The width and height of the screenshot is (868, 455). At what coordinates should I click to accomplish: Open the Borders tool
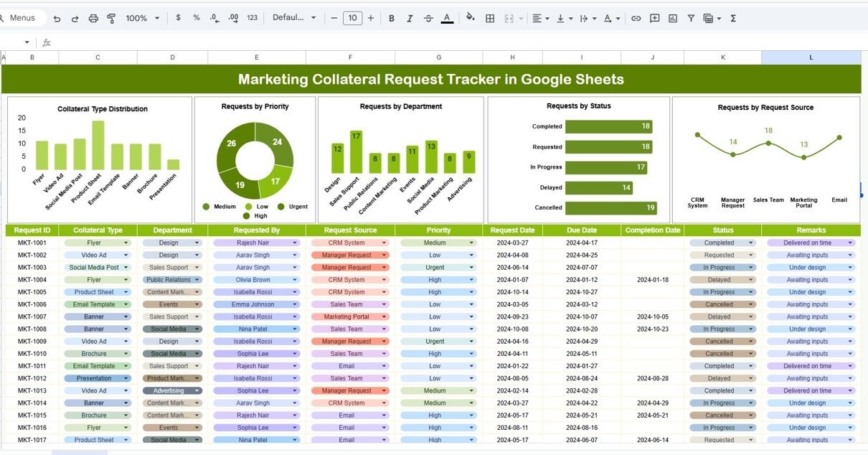[490, 19]
